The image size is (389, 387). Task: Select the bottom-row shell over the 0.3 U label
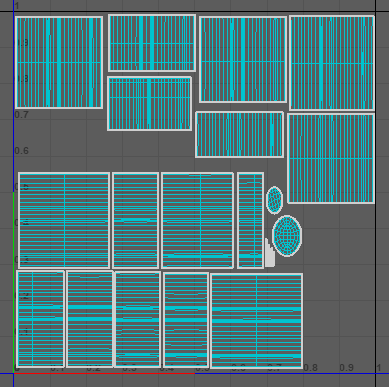(138, 319)
